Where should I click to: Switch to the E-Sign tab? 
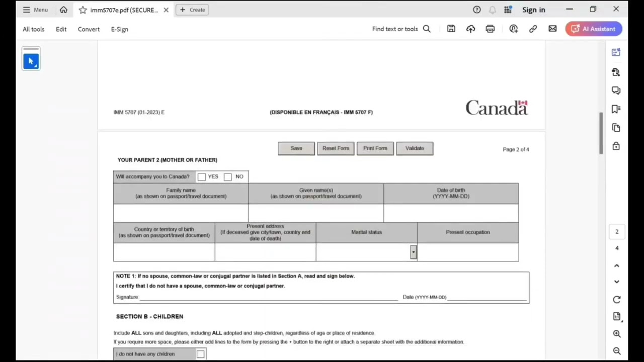(119, 29)
